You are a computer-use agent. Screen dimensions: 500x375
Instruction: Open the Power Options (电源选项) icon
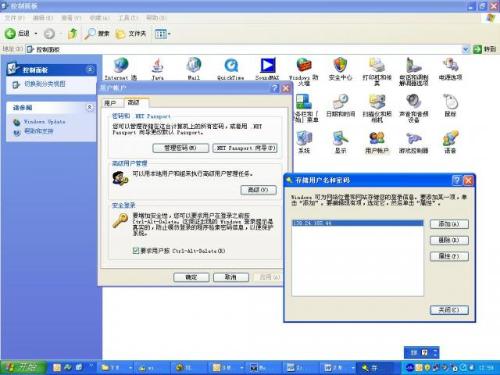pyautogui.click(x=450, y=69)
